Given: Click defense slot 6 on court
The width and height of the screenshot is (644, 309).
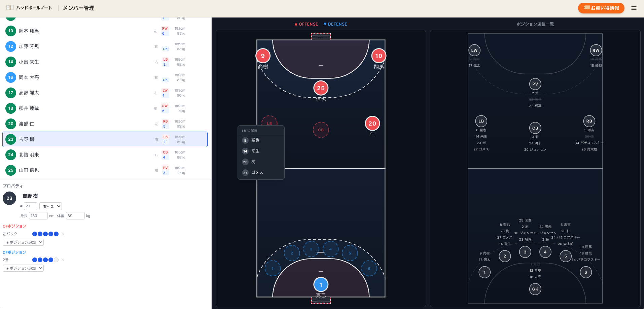Looking at the screenshot, I should pos(369,269).
